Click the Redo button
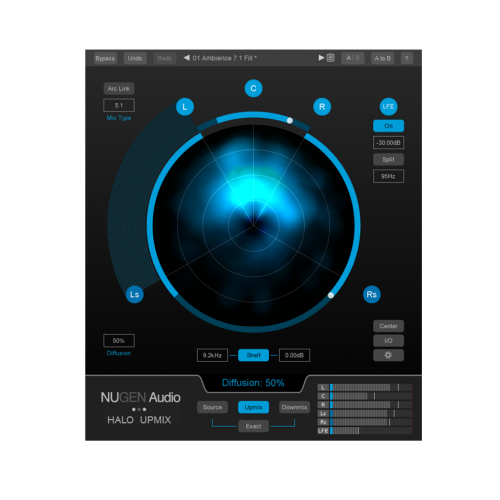This screenshot has height=500, width=500. pyautogui.click(x=165, y=58)
